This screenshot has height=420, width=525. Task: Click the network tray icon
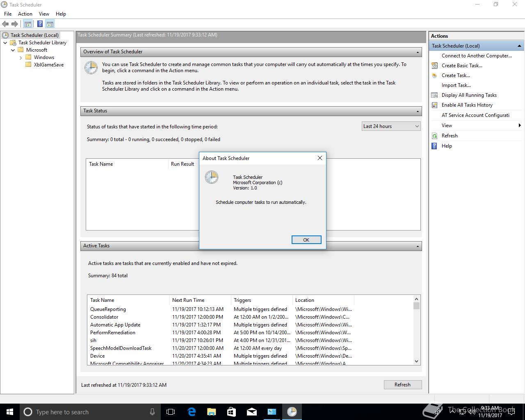click(x=462, y=412)
